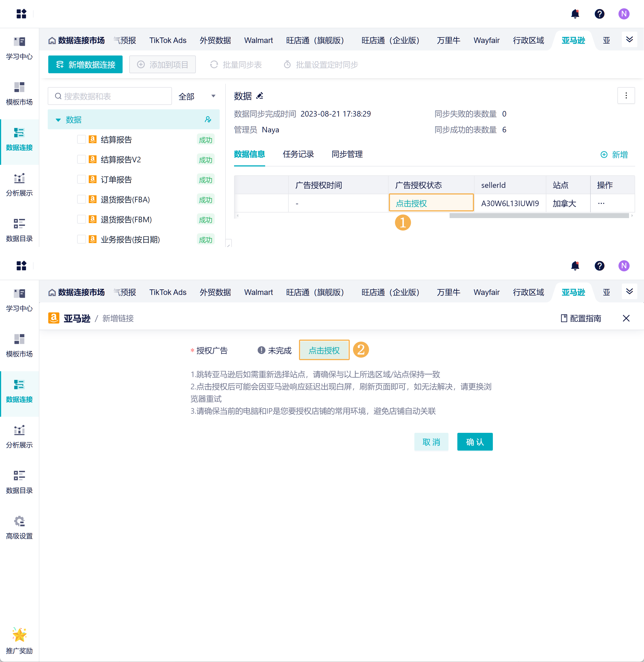
Task: Switch to the 数据信息 tab
Action: click(250, 154)
